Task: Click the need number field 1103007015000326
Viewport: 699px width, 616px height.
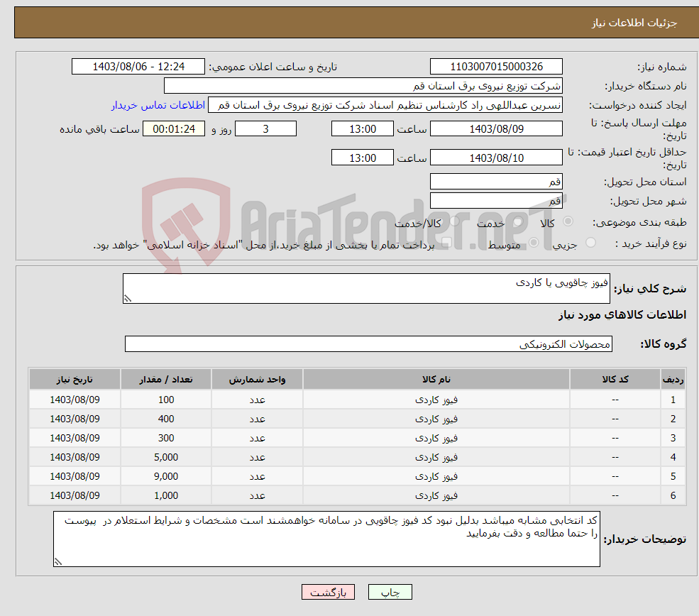Action: [x=496, y=67]
